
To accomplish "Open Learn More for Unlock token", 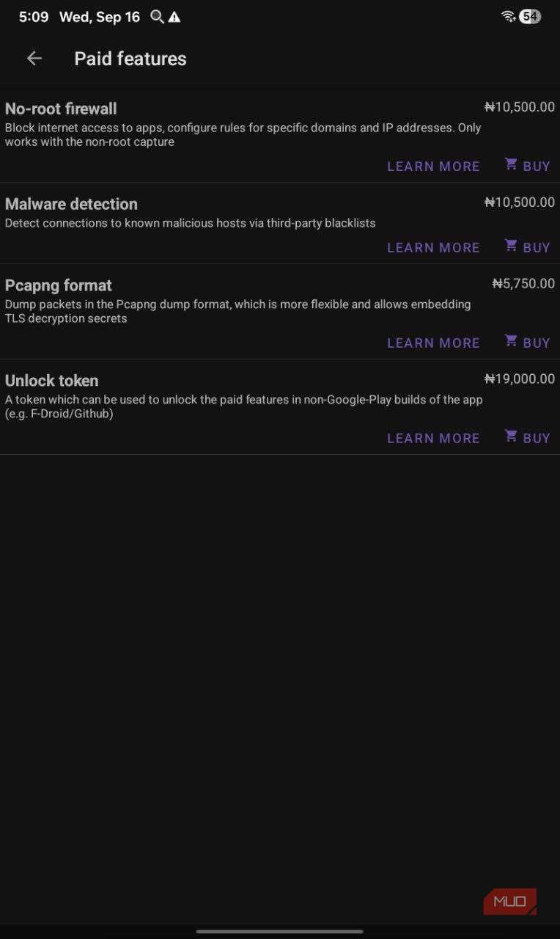I will pyautogui.click(x=433, y=439).
